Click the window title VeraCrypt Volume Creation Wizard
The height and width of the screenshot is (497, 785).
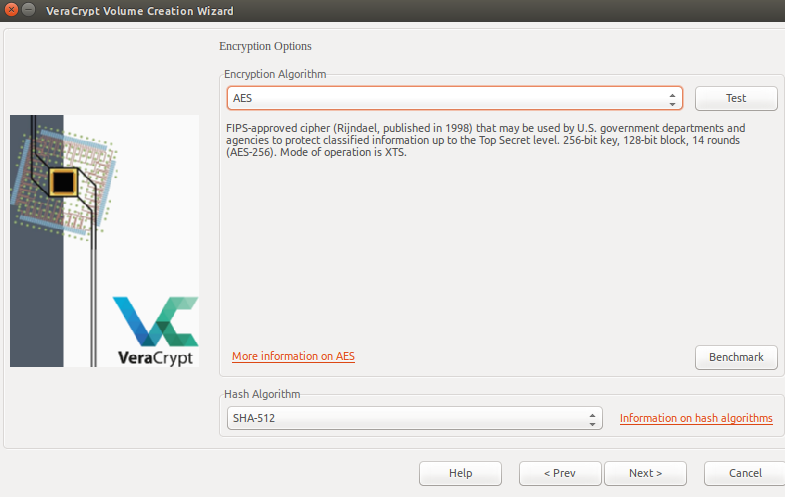(x=140, y=11)
